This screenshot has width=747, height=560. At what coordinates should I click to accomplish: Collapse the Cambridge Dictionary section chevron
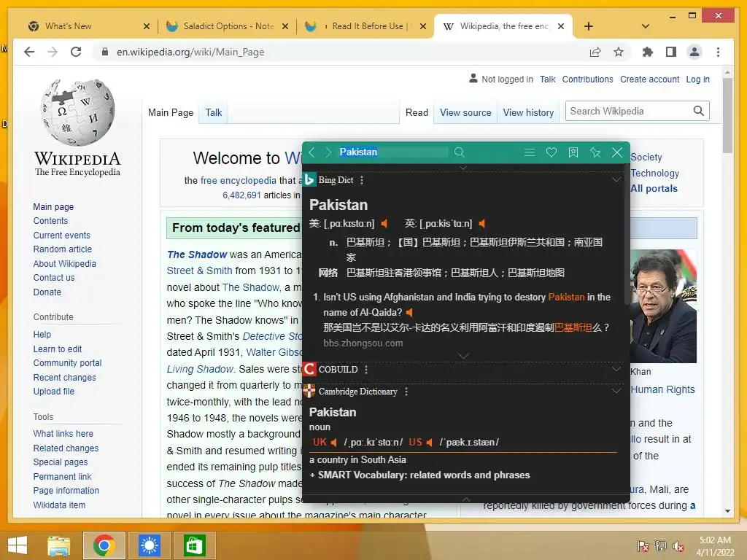point(616,391)
